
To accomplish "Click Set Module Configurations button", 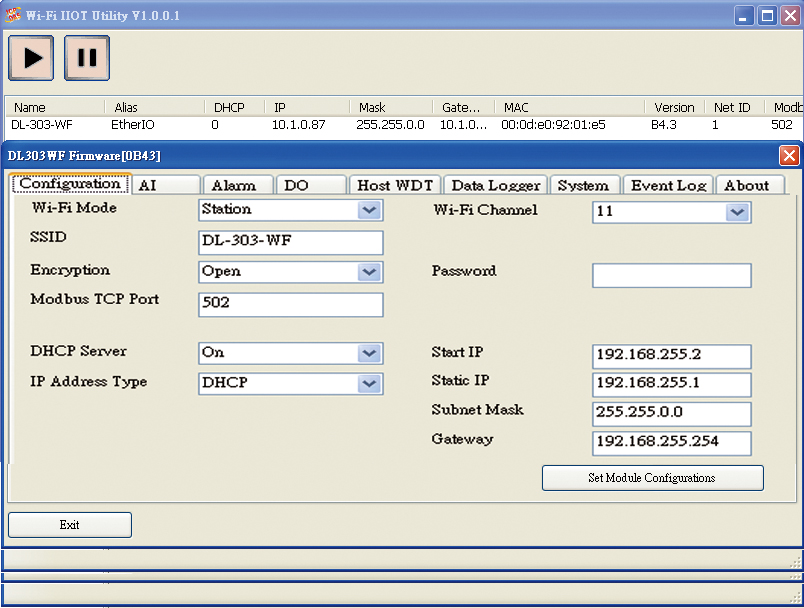I will 652,478.
